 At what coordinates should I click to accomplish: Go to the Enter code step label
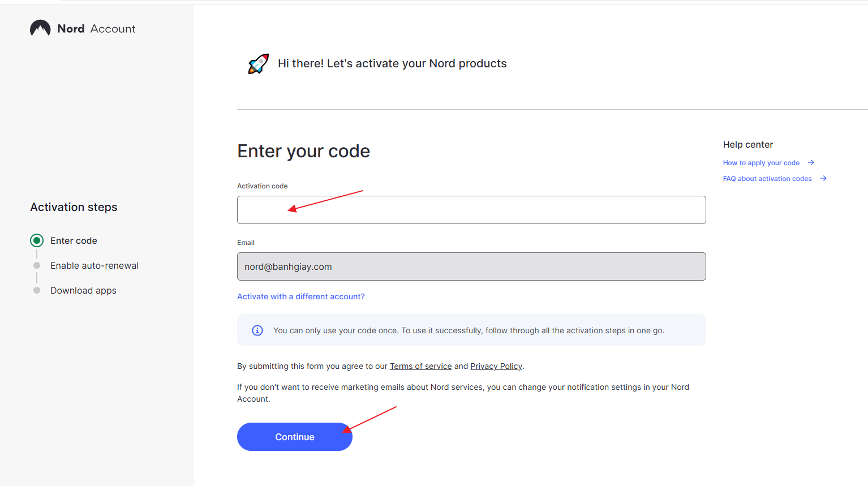[74, 240]
